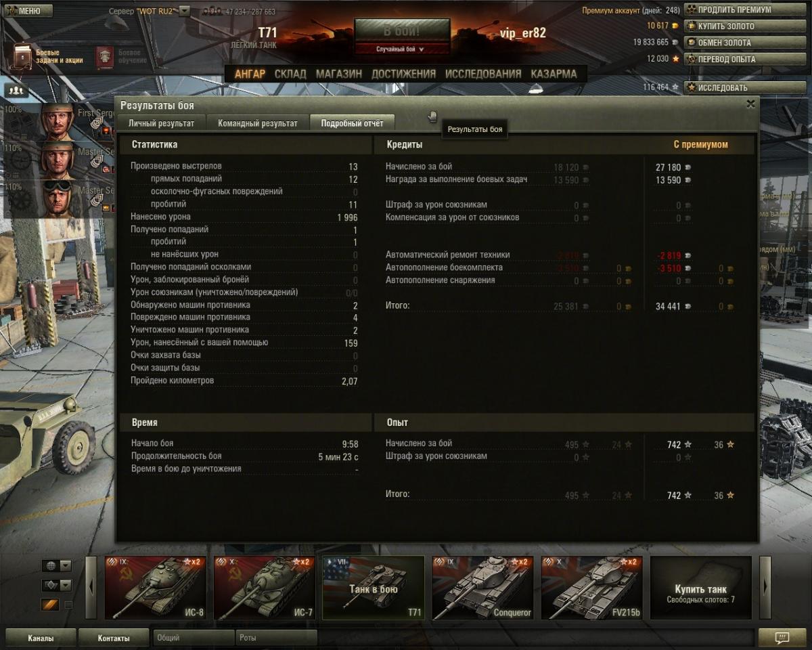Click the credits icon beside 19 833 665
The image size is (812, 650).
(675, 42)
